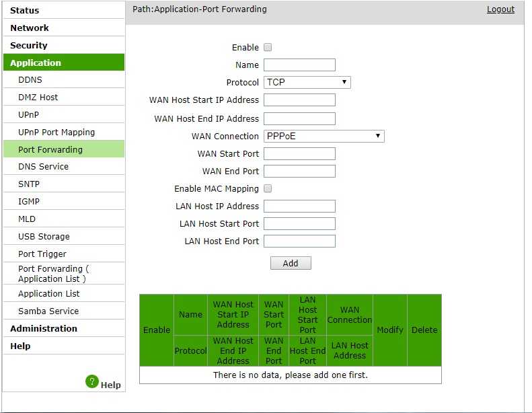Open IGMP settings

(64, 202)
